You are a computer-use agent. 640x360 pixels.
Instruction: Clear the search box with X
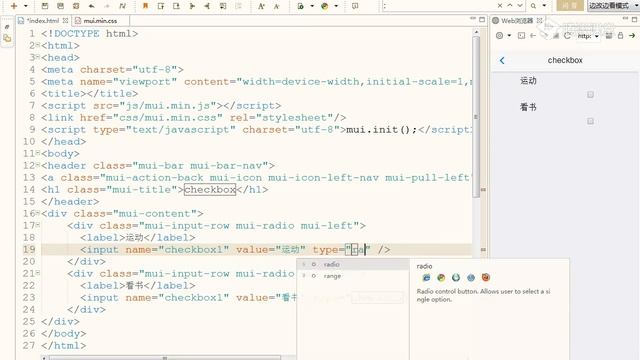click(500, 6)
